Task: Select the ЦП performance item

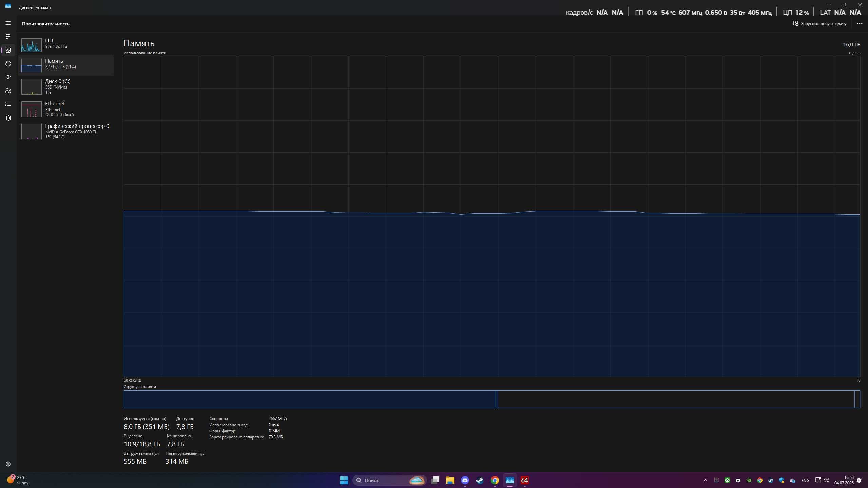Action: coord(66,45)
